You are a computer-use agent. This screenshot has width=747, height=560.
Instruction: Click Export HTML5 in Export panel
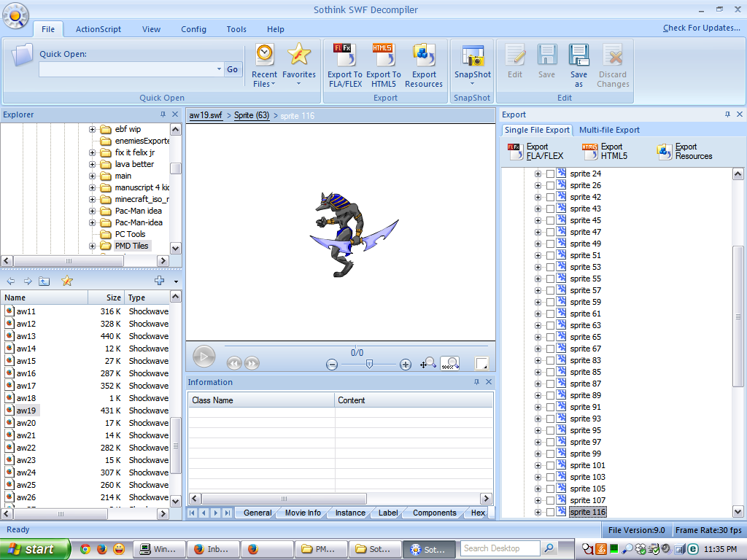click(605, 152)
